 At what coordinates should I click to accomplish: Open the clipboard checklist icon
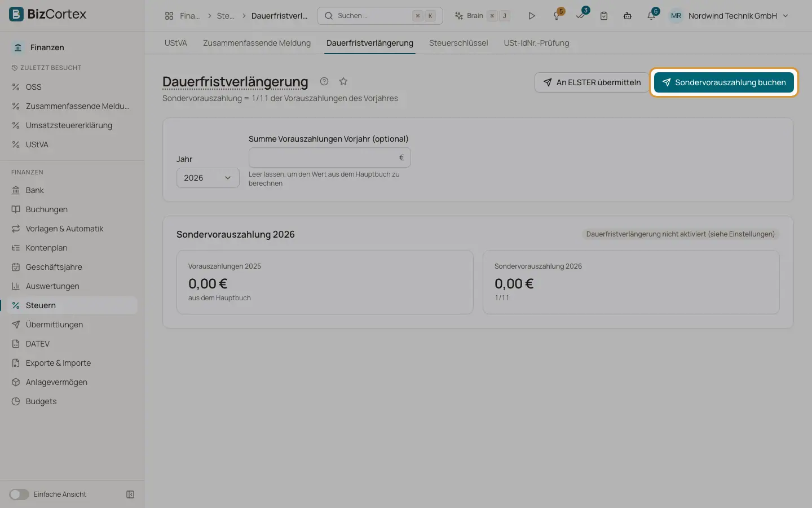tap(604, 16)
